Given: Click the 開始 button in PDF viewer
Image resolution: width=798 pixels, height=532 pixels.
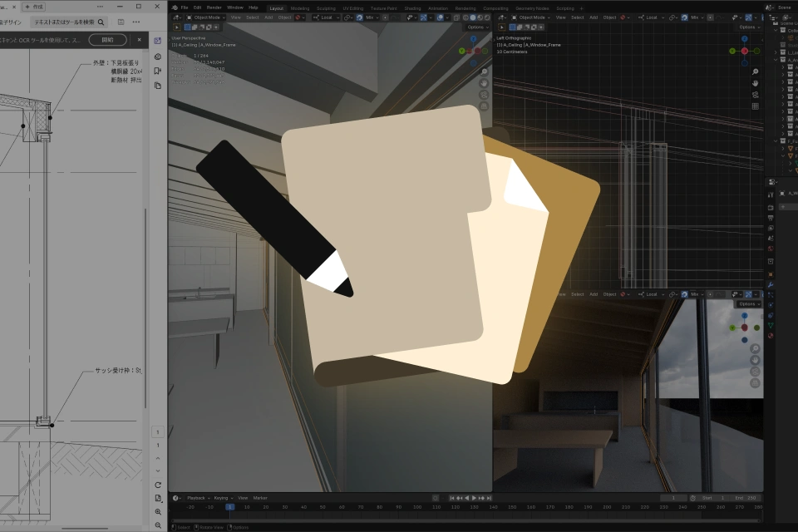Looking at the screenshot, I should [108, 40].
